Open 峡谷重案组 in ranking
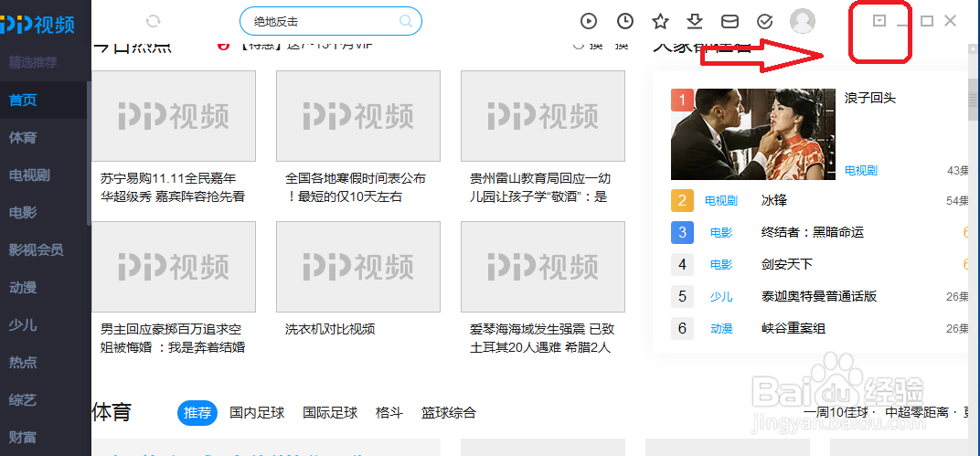The image size is (980, 456). (x=794, y=328)
